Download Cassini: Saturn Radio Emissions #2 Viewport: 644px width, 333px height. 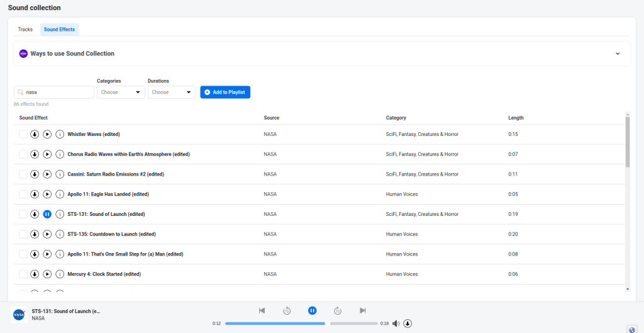point(35,174)
